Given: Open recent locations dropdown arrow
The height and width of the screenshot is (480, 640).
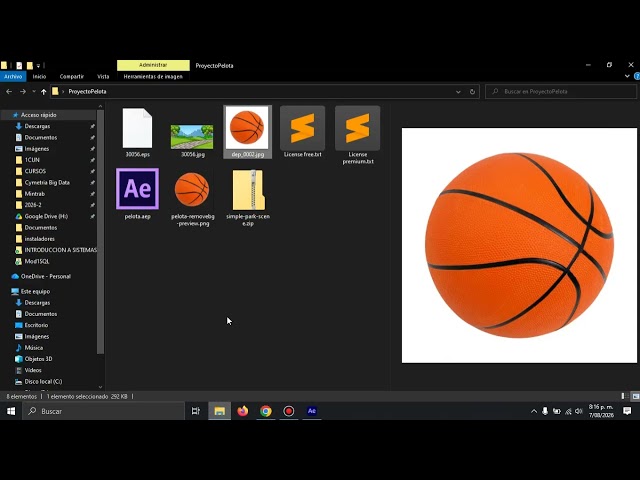Looking at the screenshot, I should [x=34, y=91].
